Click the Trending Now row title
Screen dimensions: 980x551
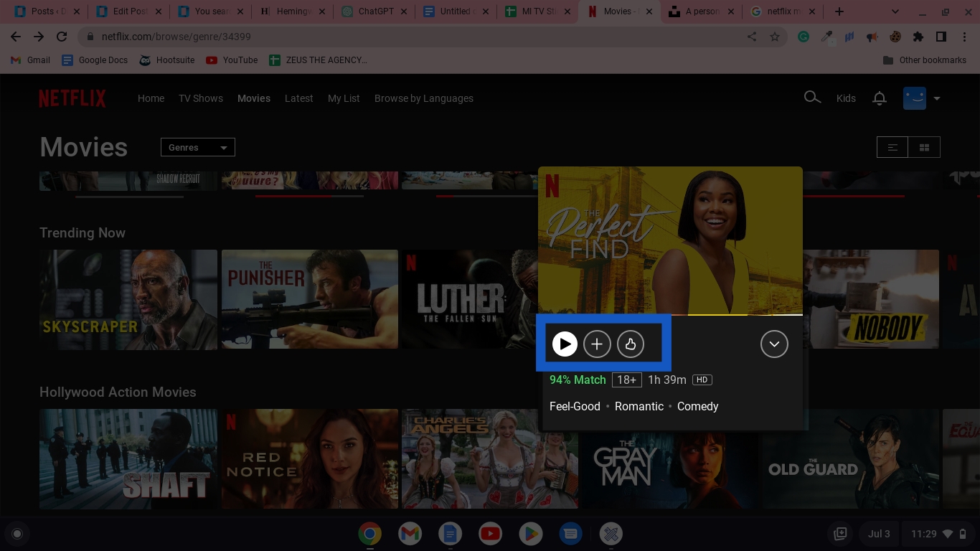coord(83,232)
